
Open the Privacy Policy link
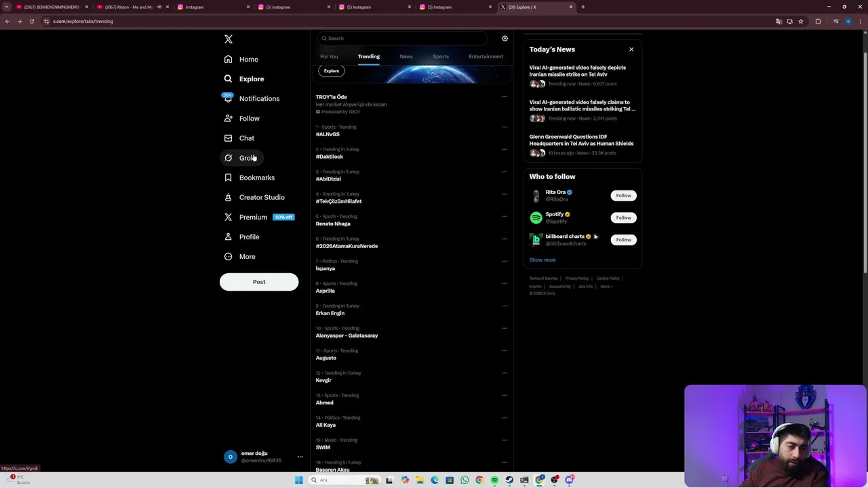point(577,279)
